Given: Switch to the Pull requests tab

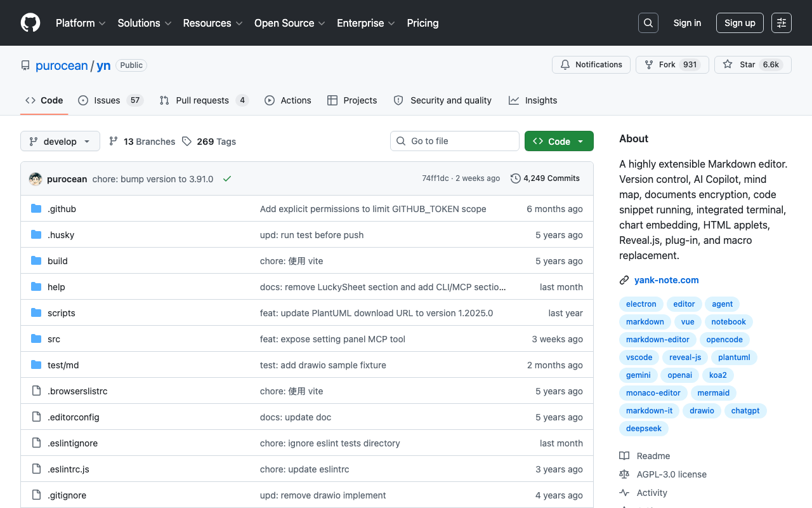Looking at the screenshot, I should (204, 100).
